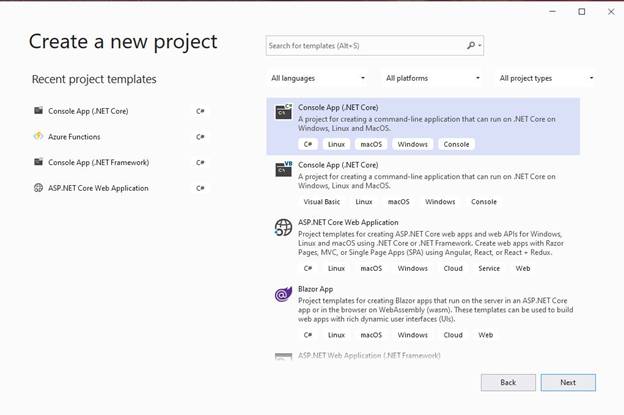Click the Cloud tag on Blazor App
Viewport: 624px width, 415px height.
[x=453, y=335]
